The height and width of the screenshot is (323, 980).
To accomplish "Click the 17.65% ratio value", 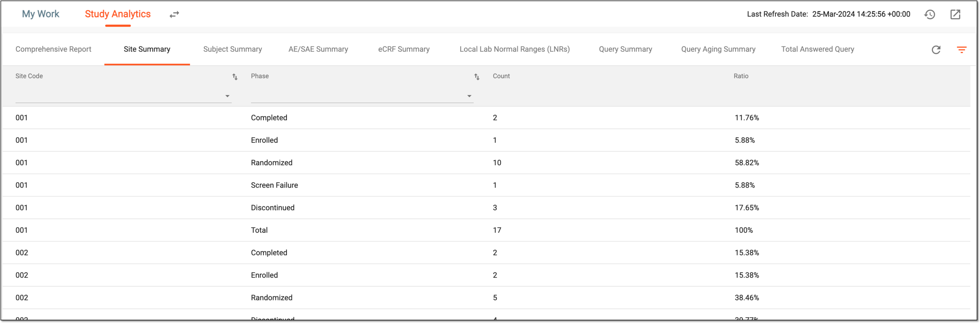I will point(747,208).
